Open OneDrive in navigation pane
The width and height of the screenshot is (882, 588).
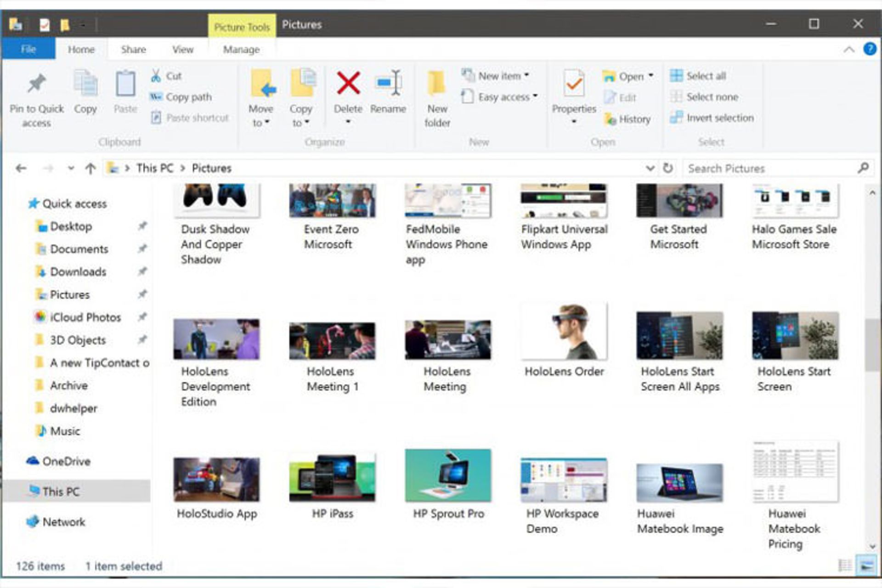(58, 461)
